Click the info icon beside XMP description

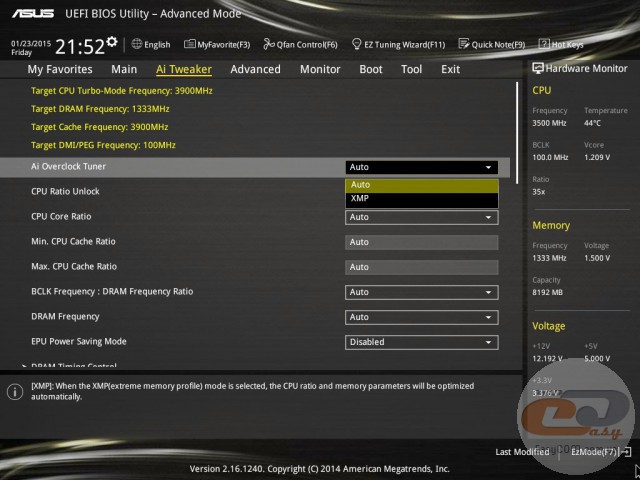15,392
